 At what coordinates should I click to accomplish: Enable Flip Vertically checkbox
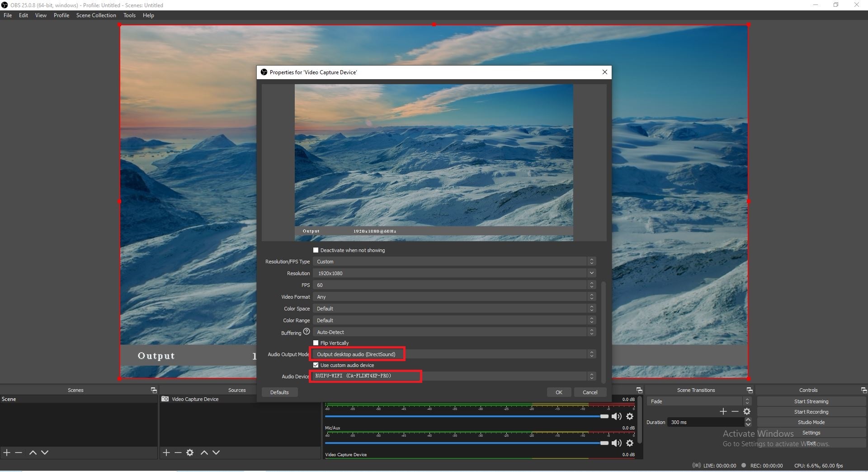[316, 343]
